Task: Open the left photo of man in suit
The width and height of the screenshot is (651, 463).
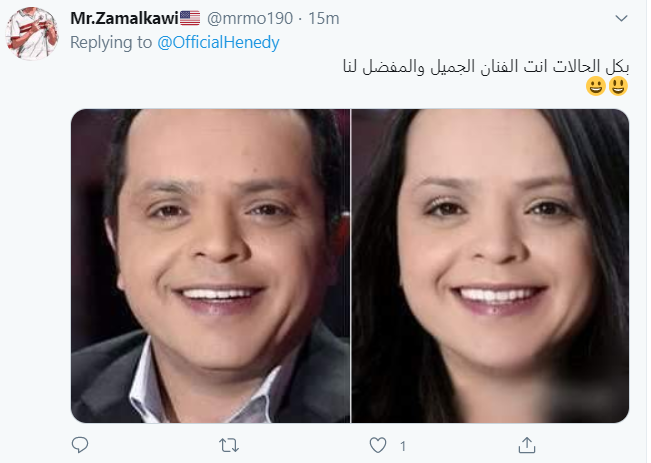Action: coord(210,266)
